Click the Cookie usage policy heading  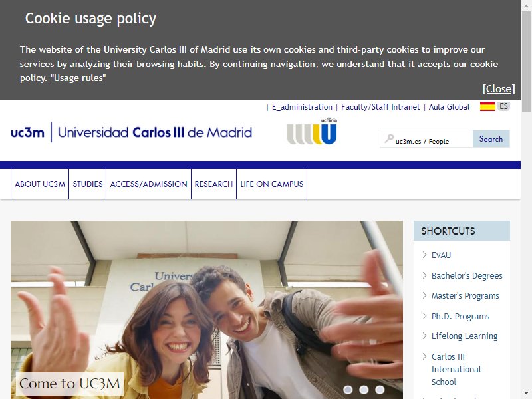tap(90, 19)
